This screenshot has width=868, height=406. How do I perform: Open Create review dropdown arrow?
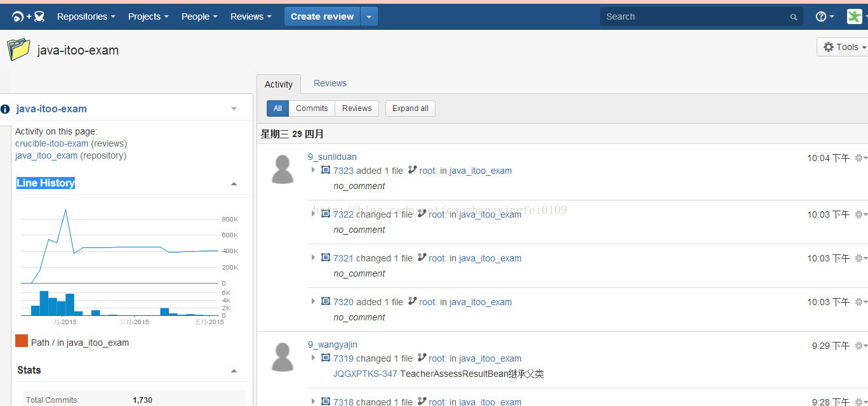click(369, 17)
